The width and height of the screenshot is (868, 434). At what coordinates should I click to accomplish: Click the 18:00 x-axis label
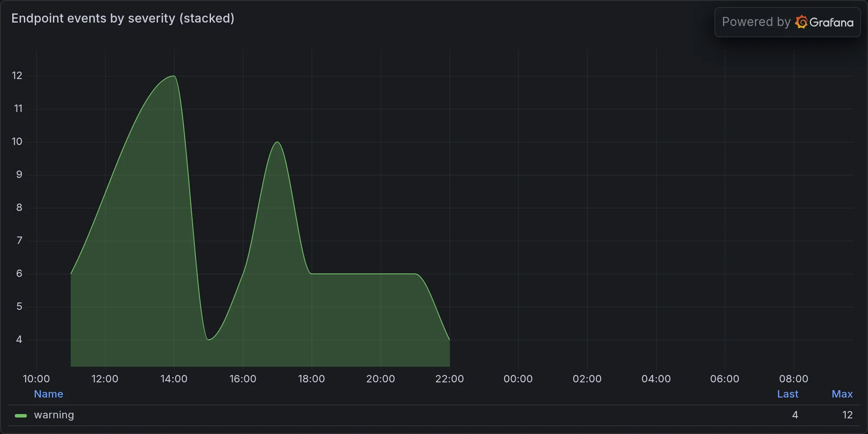(312, 379)
